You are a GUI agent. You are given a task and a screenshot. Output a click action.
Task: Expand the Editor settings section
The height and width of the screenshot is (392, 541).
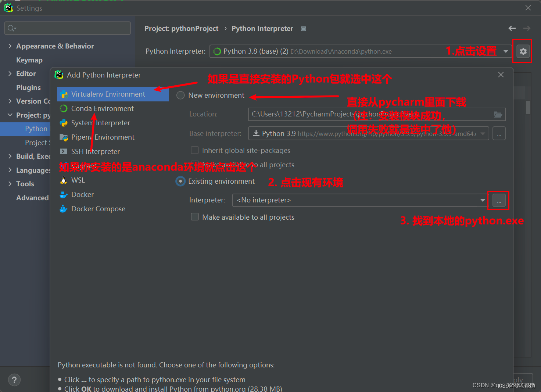10,73
